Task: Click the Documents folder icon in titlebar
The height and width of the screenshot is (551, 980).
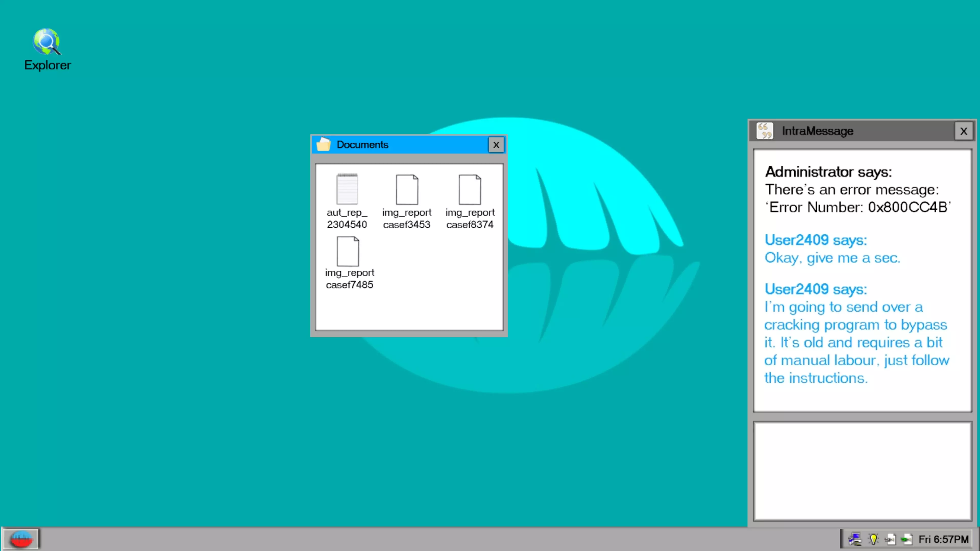Action: [x=323, y=144]
